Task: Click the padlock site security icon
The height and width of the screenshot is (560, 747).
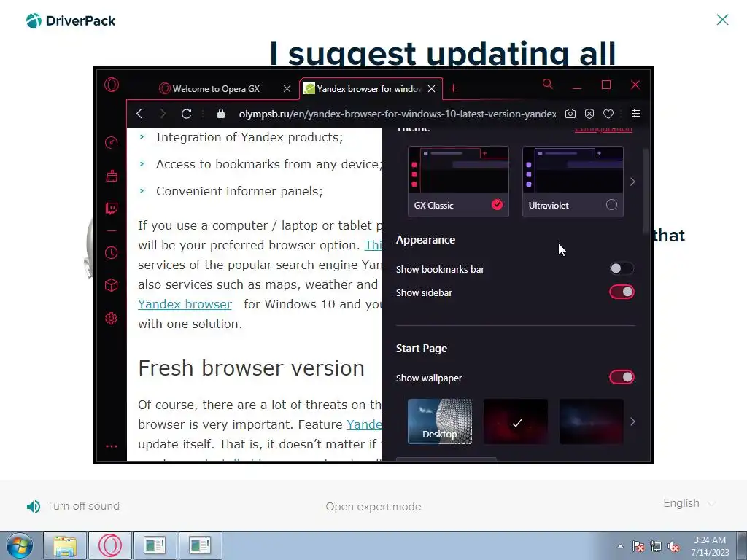Action: tap(220, 113)
